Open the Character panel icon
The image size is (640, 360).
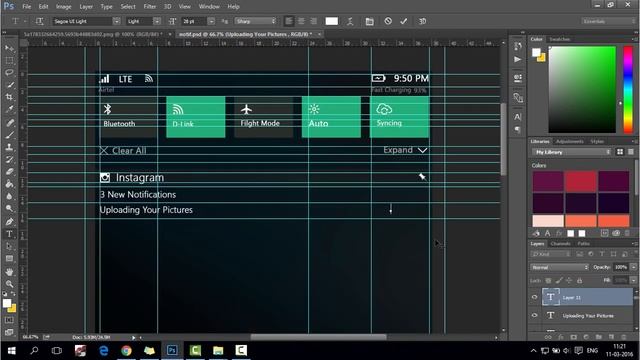518,117
